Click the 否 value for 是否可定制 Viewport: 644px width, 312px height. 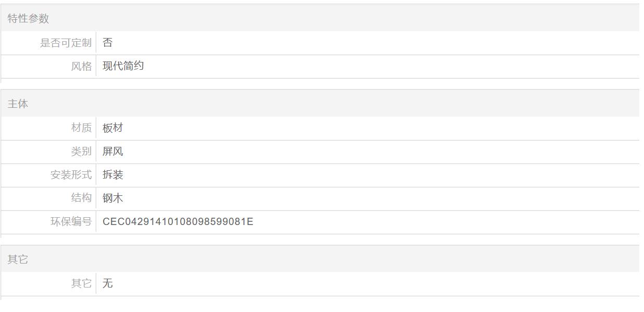[108, 43]
